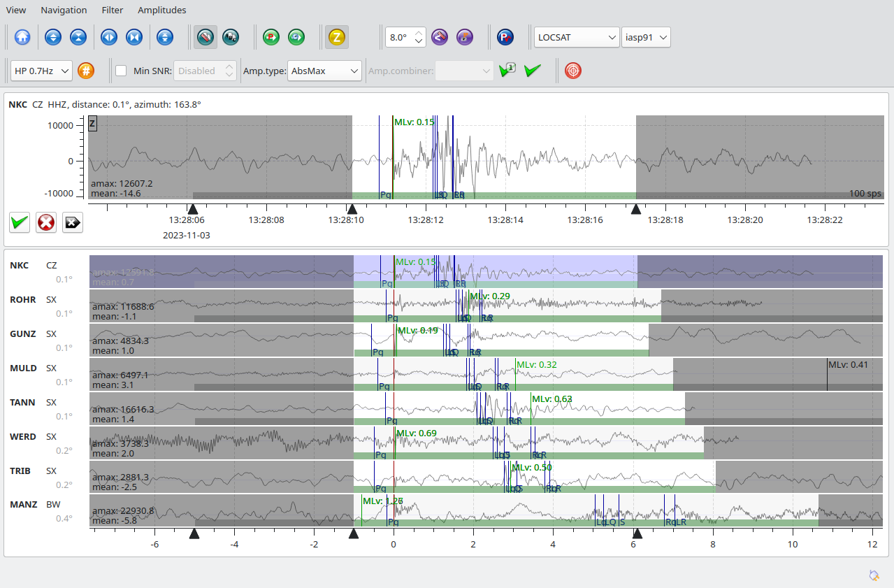
Task: Click the plain green check toolbar icon
Action: [533, 71]
